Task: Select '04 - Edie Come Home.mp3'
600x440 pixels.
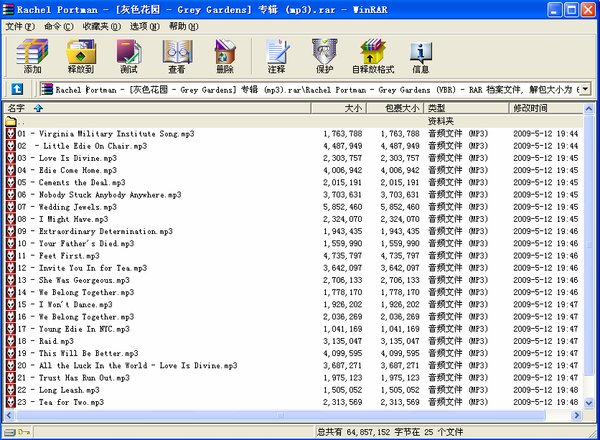Action: [x=67, y=170]
